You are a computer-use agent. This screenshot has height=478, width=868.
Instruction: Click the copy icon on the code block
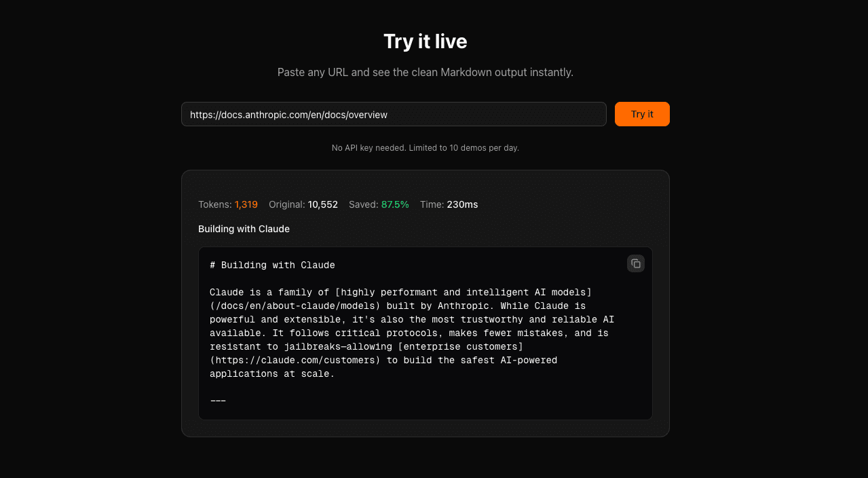635,263
